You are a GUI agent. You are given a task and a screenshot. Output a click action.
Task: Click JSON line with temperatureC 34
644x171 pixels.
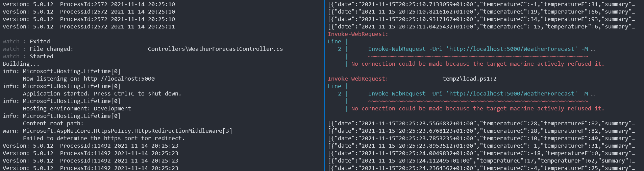coord(481,19)
